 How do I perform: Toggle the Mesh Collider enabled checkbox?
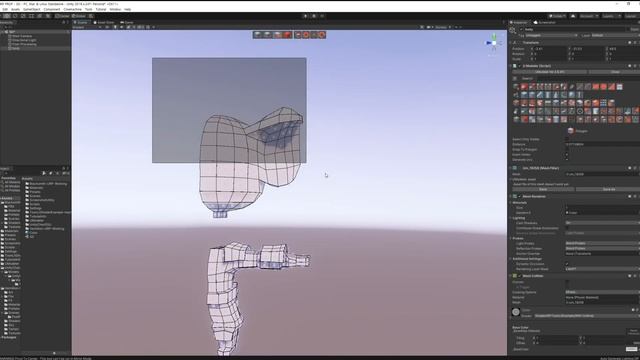(520, 276)
